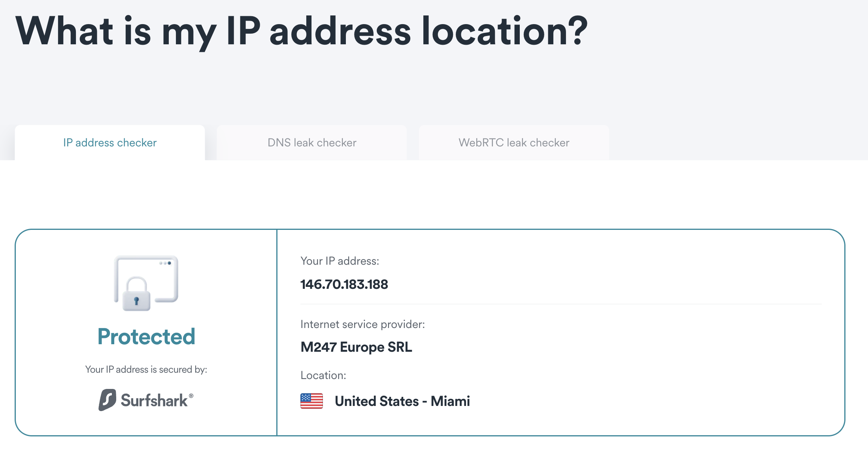Open the IP address checker tab
Image resolution: width=868 pixels, height=455 pixels.
(110, 143)
